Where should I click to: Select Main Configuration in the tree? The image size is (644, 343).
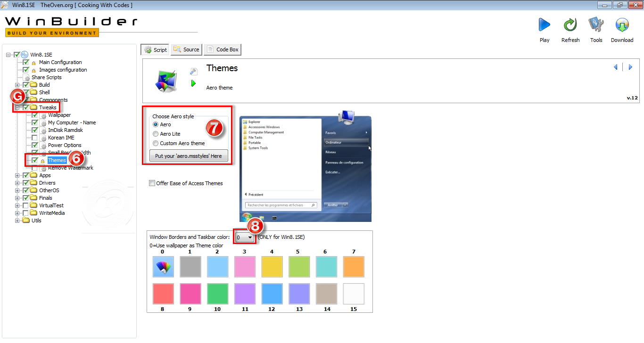click(x=60, y=62)
